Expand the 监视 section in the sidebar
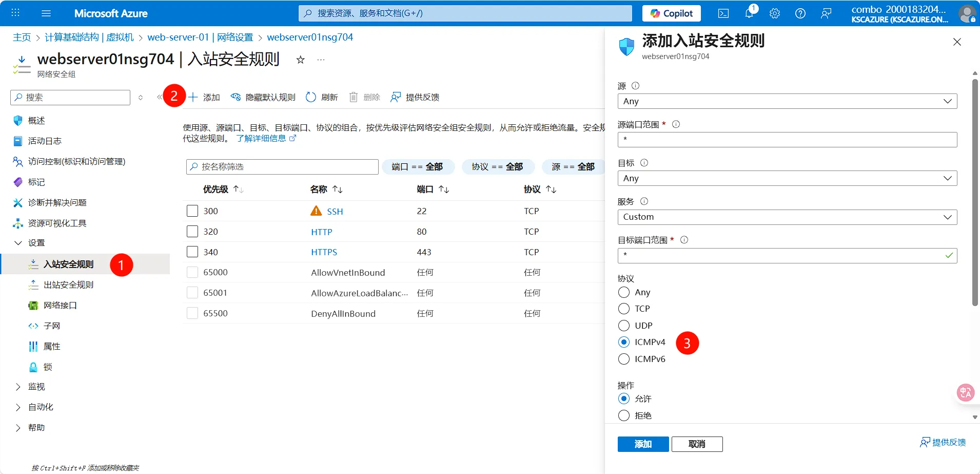Viewport: 980px width, 474px height. click(x=36, y=386)
